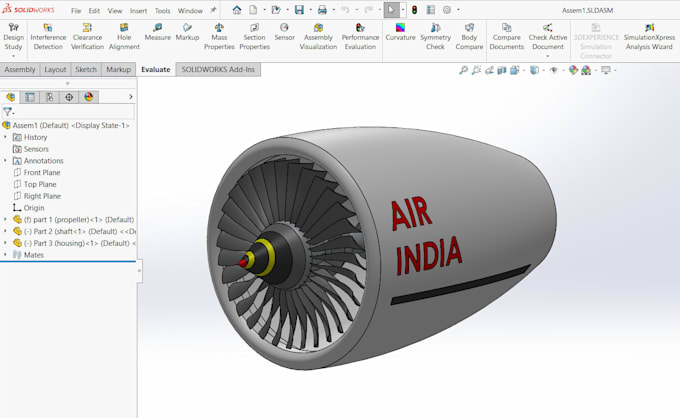The height and width of the screenshot is (418, 680).
Task: Expand the Mates folder
Action: pyautogui.click(x=5, y=255)
